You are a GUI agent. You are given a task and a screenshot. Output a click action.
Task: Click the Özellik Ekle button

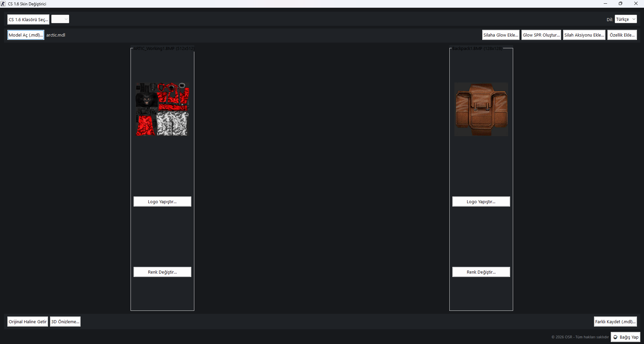622,35
